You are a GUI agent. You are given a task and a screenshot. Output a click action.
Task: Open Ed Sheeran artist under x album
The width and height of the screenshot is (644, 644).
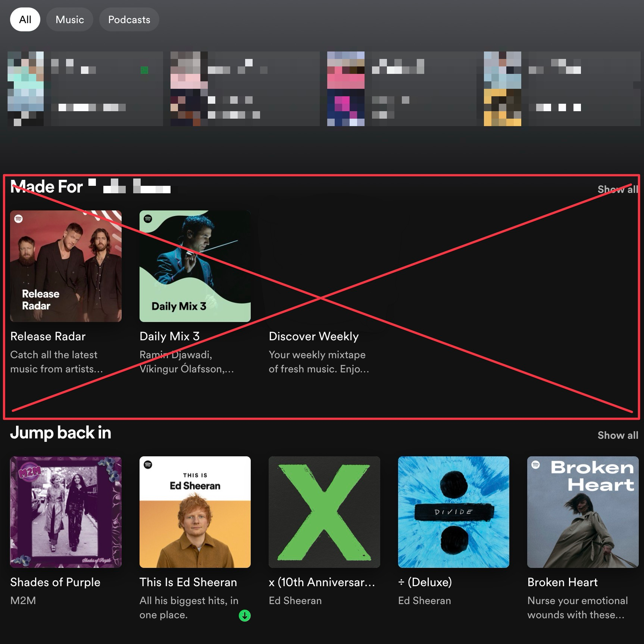(x=295, y=600)
